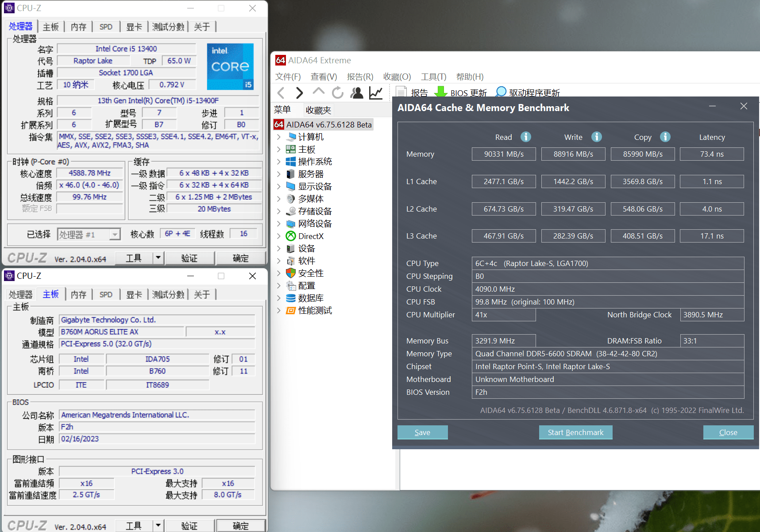The image size is (760, 532).
Task: Select the 多媒体 multimedia icon in tree
Action: [291, 199]
